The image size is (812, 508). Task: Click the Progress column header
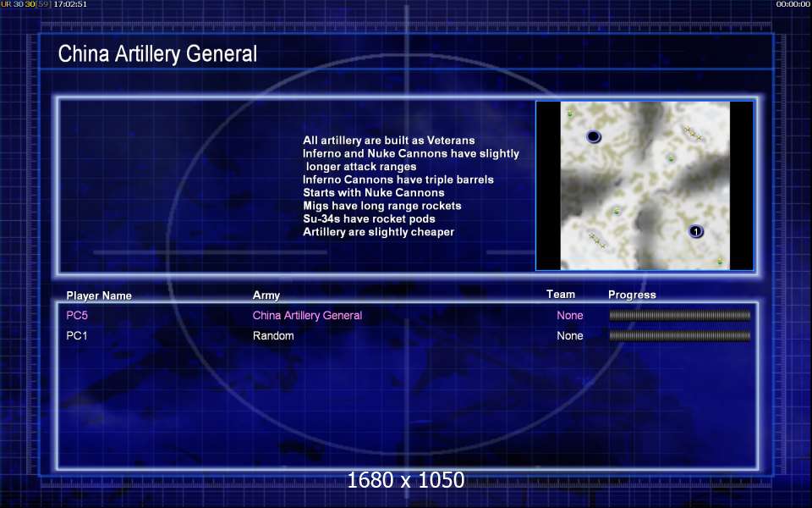pos(632,295)
